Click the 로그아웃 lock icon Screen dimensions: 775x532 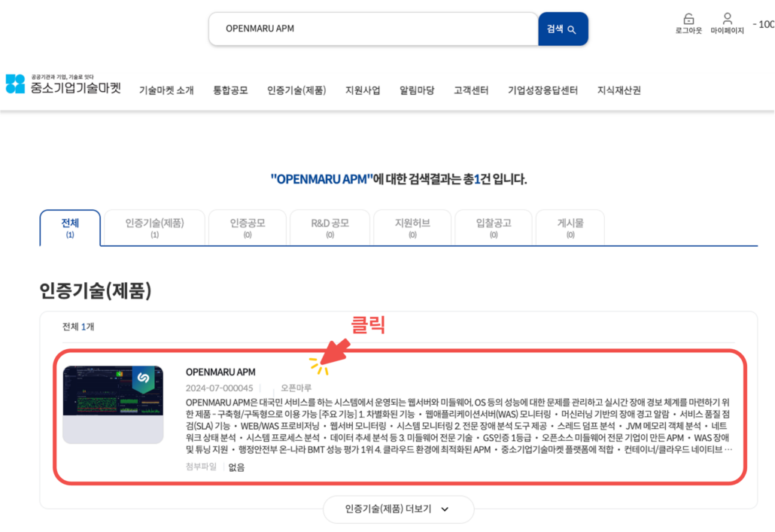[x=688, y=17]
